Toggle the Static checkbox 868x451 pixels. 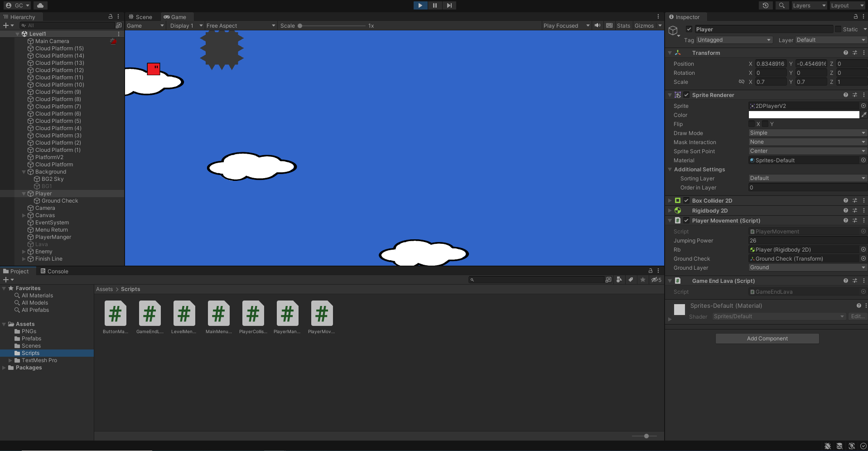[x=838, y=29]
